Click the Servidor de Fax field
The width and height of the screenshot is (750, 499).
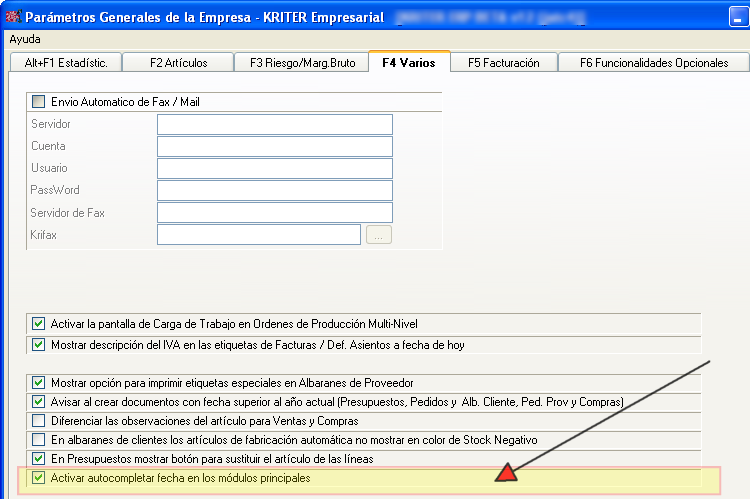coord(274,212)
